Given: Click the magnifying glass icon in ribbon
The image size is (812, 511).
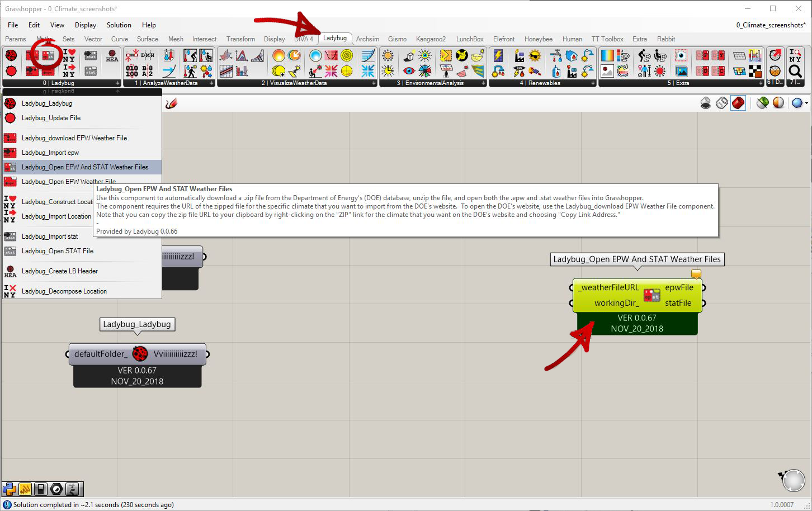Looking at the screenshot, I should pyautogui.click(x=795, y=71).
